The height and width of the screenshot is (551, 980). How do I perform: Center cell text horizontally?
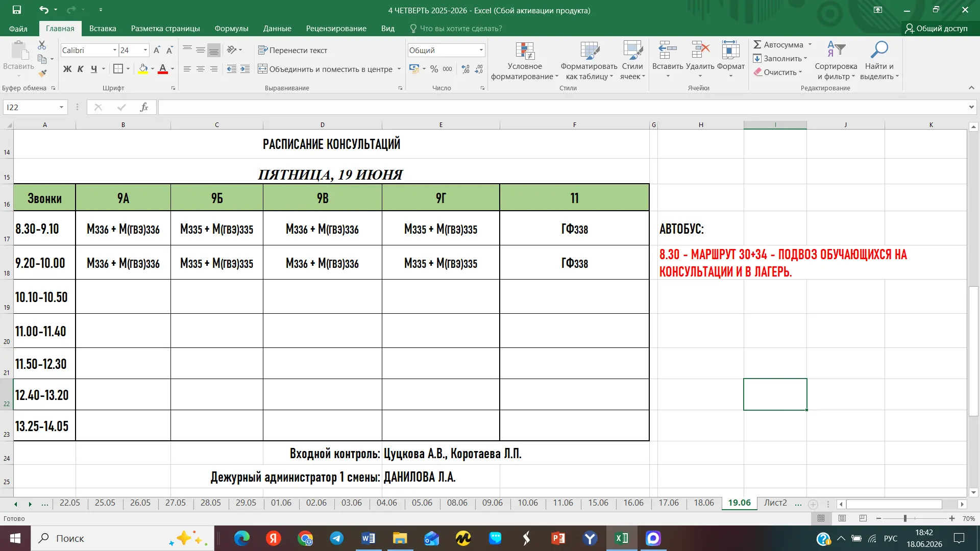(x=201, y=69)
